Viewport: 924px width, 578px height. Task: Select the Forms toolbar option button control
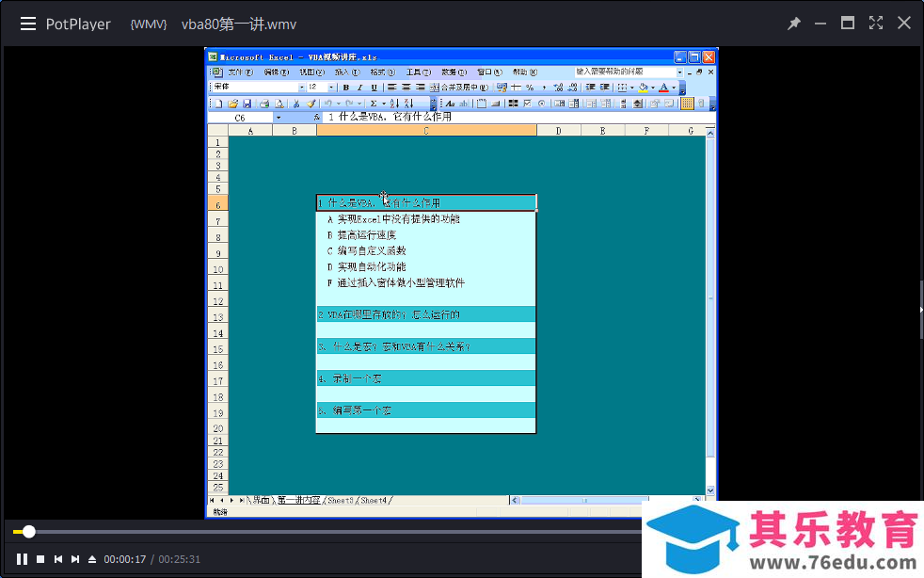542,104
